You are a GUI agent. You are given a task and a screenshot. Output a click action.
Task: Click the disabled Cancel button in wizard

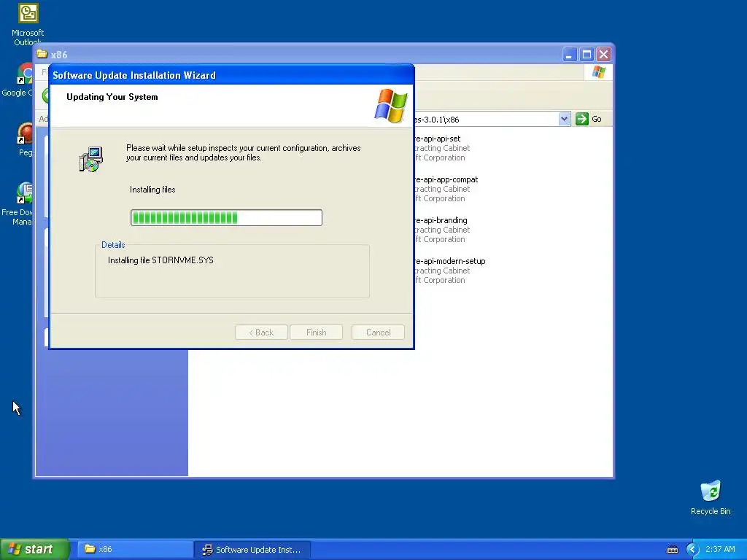pos(379,332)
